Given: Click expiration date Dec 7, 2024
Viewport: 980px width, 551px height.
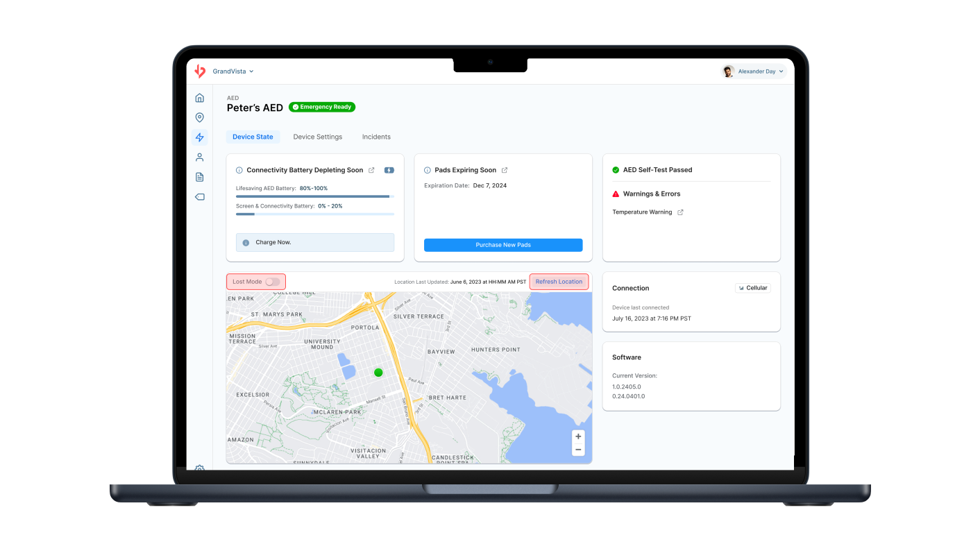Looking at the screenshot, I should [x=490, y=186].
